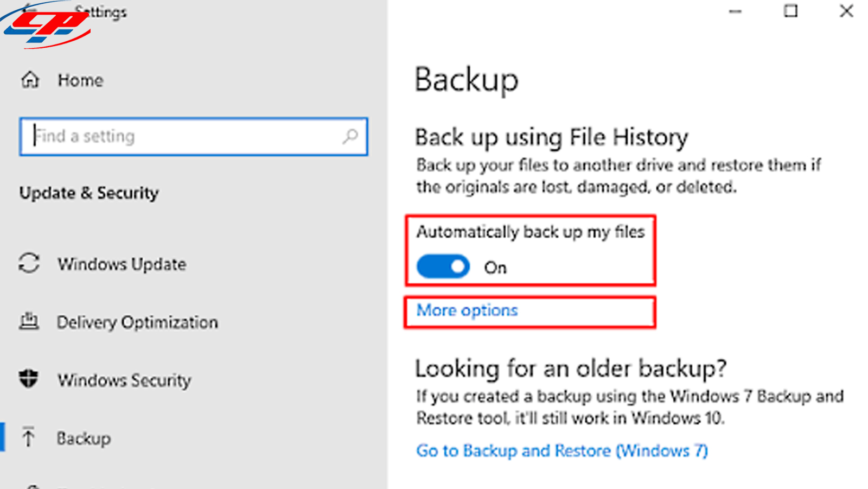Click the Delivery Optimization icon
This screenshot has height=489, width=868.
click(29, 321)
